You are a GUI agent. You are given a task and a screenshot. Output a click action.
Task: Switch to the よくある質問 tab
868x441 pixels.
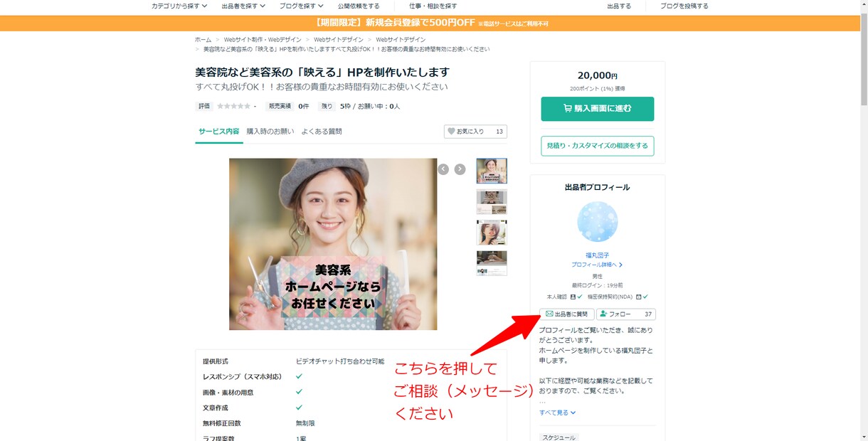point(322,132)
